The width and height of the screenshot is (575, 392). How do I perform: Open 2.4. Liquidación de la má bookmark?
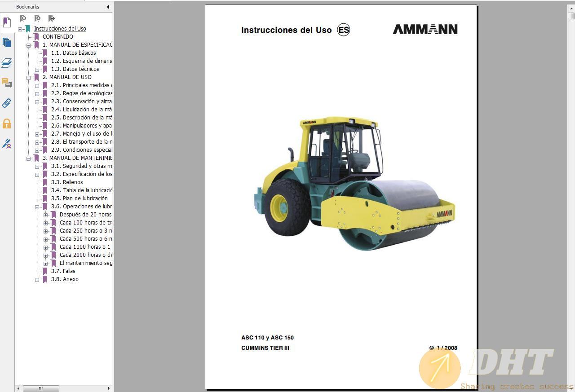82,110
